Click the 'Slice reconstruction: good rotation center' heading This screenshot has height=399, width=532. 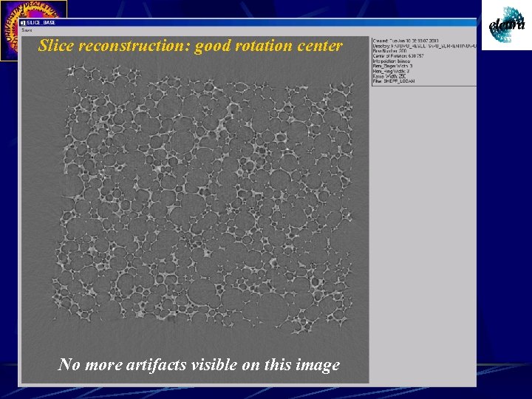191,46
